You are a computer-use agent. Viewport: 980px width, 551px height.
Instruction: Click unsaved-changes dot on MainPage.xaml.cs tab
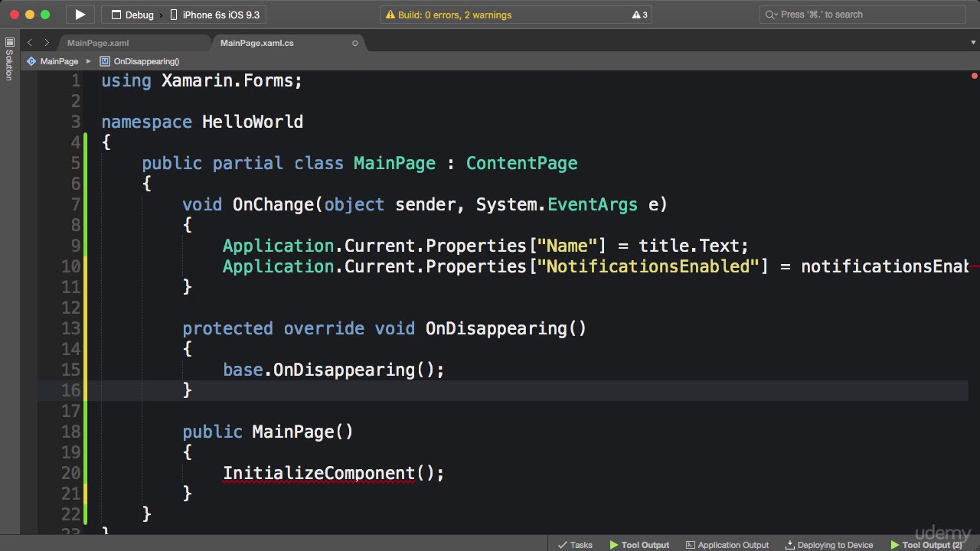coord(355,44)
